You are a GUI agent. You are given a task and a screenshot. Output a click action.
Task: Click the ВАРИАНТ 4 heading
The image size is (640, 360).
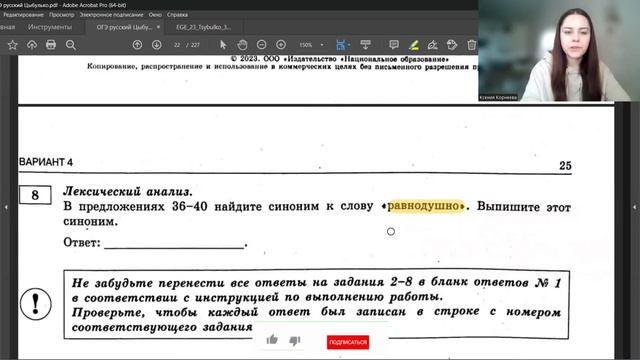[46, 162]
